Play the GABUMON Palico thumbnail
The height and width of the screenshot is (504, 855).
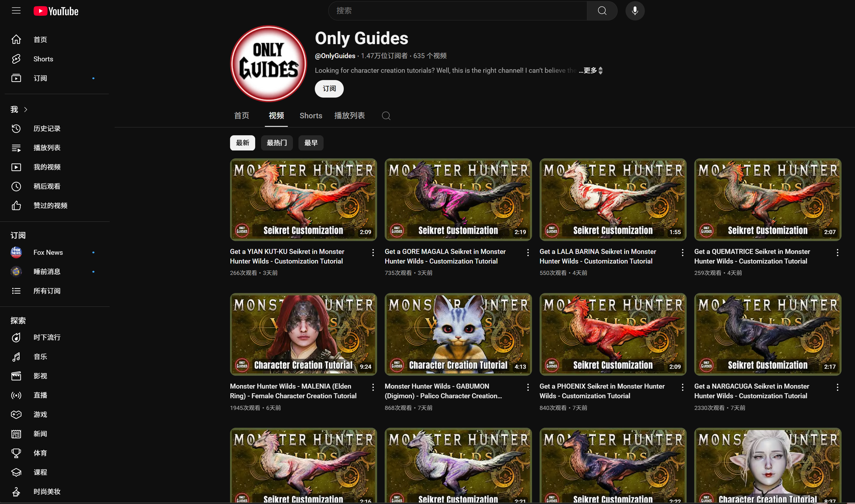tap(458, 335)
